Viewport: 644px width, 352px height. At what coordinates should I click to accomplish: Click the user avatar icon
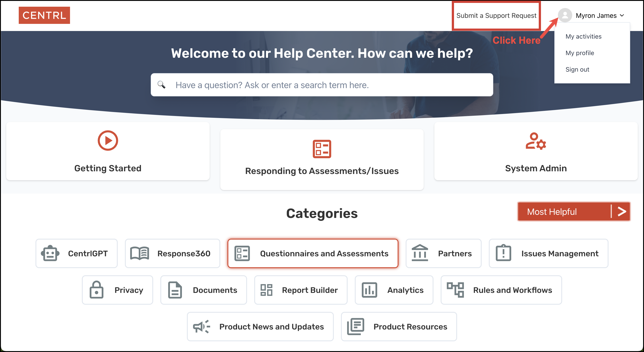(x=565, y=15)
